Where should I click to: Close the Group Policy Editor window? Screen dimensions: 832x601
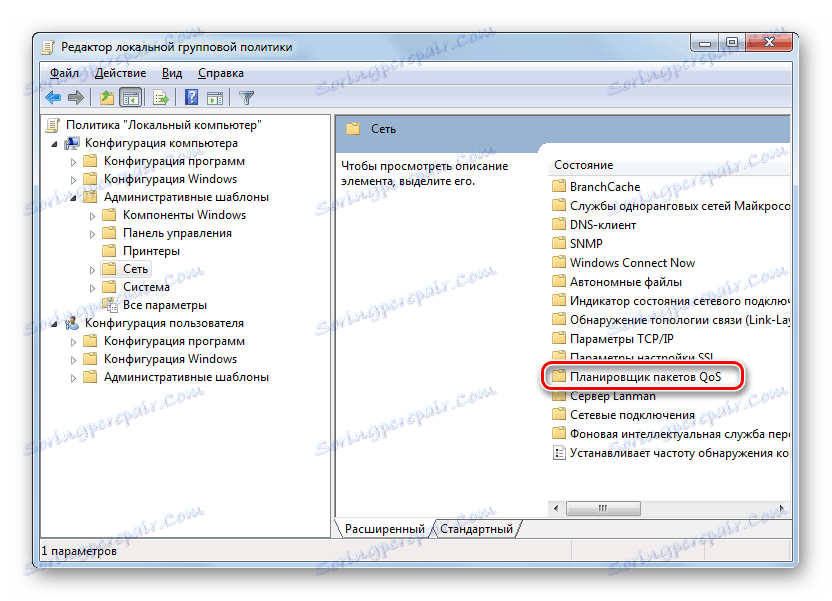769,42
